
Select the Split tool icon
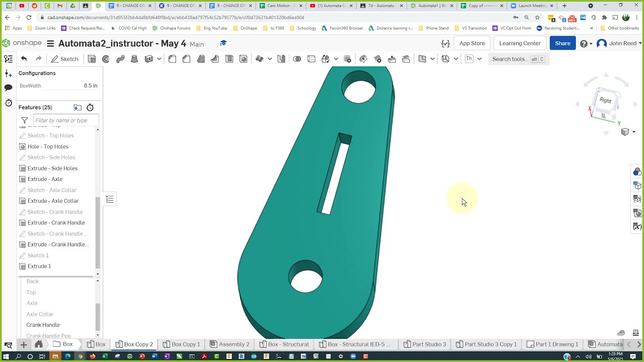point(311,59)
